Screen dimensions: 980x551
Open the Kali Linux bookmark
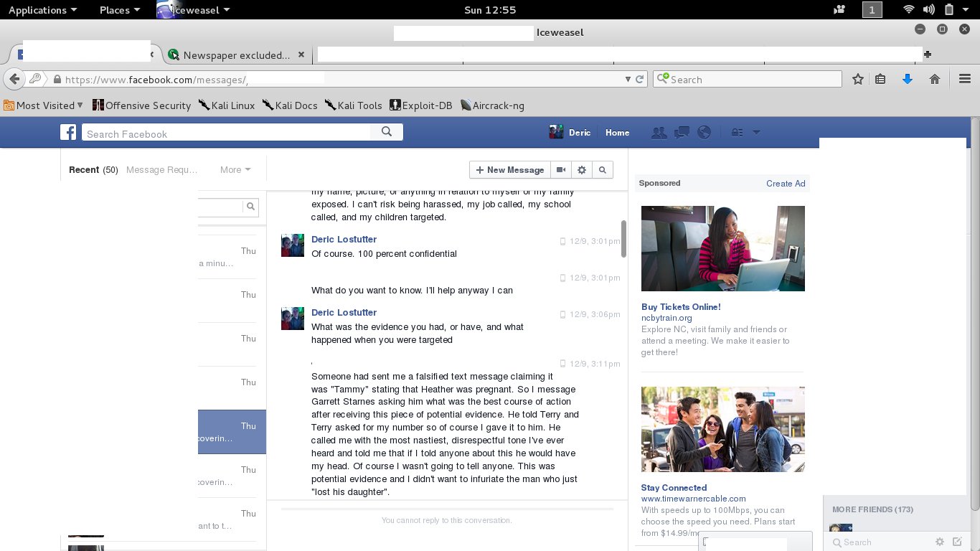pos(227,105)
